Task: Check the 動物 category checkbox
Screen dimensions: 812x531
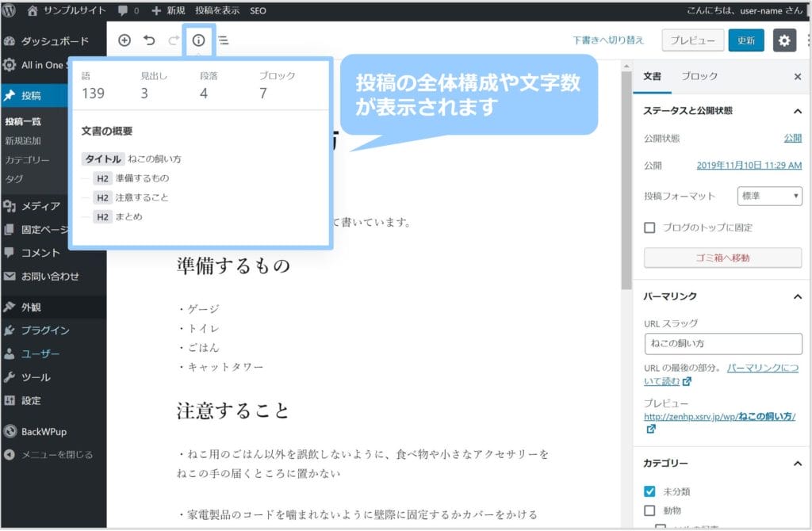Action: (x=650, y=510)
